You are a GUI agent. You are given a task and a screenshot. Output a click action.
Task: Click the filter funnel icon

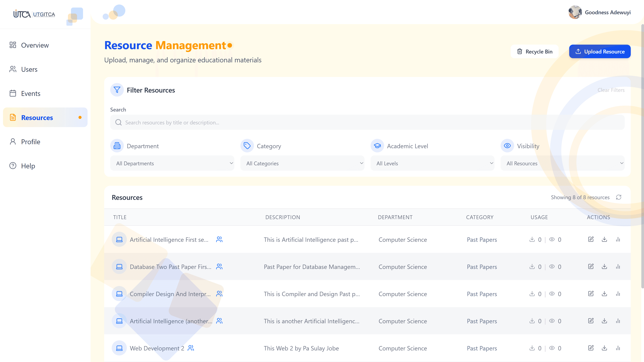coord(117,90)
